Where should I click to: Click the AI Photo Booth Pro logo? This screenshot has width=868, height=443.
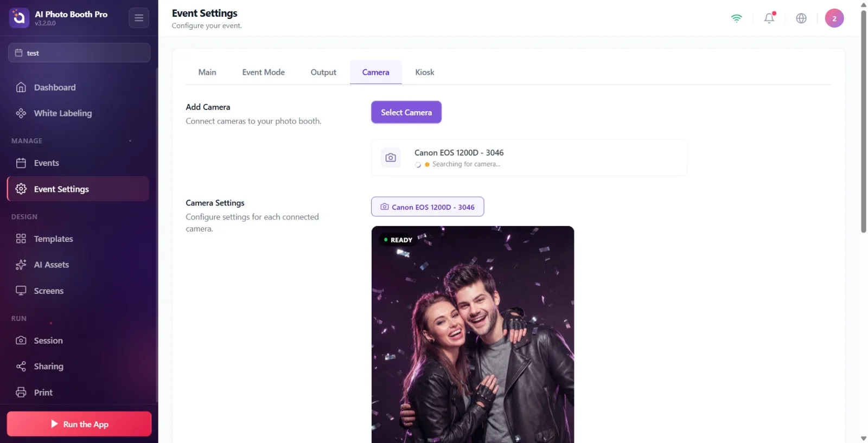(x=19, y=18)
